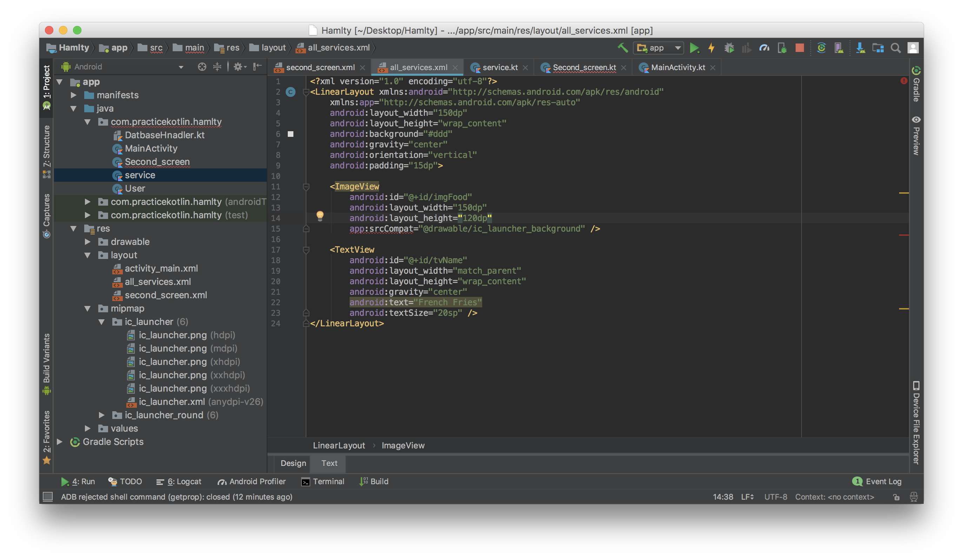This screenshot has width=963, height=560.
Task: Open the SDK Manager download icon
Action: tap(860, 48)
